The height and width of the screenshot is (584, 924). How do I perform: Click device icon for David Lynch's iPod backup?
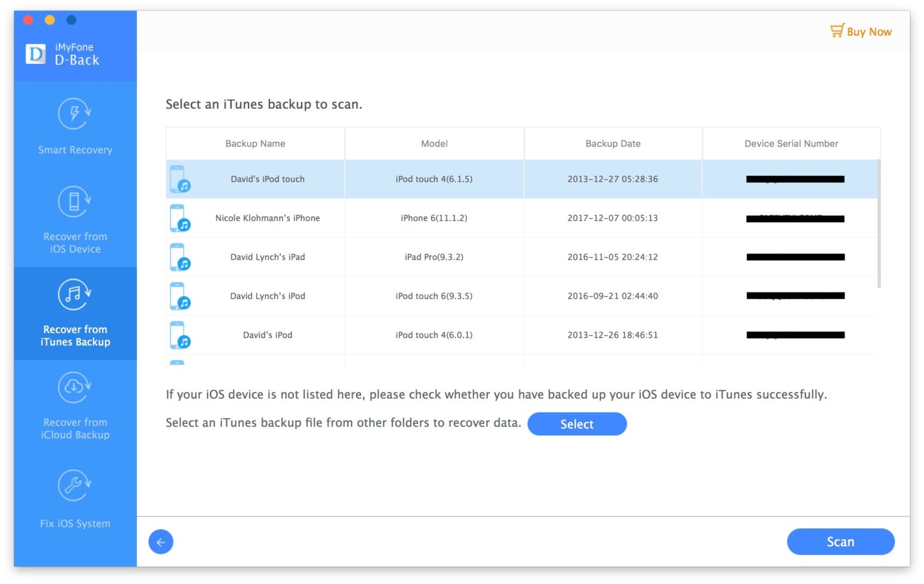pos(180,296)
